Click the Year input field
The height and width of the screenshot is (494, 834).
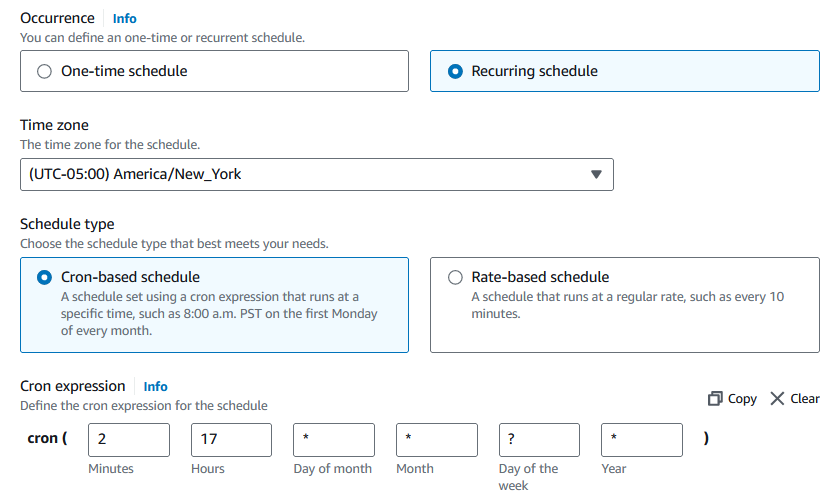(642, 440)
